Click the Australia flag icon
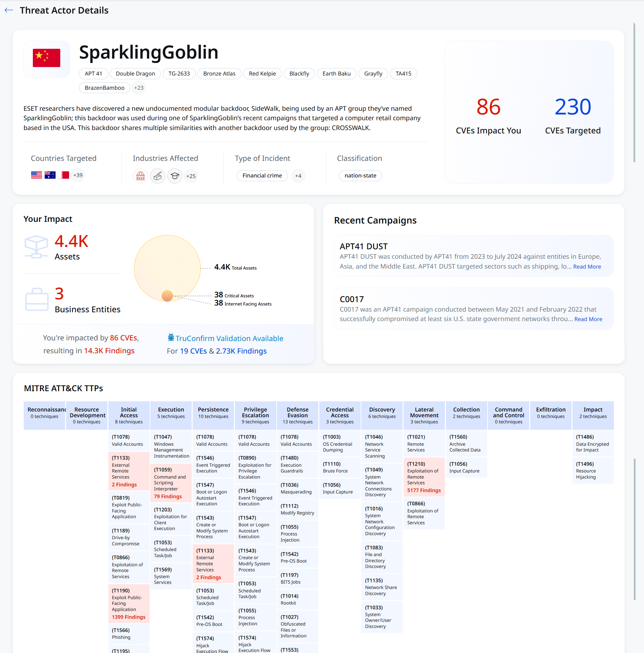 (x=50, y=175)
